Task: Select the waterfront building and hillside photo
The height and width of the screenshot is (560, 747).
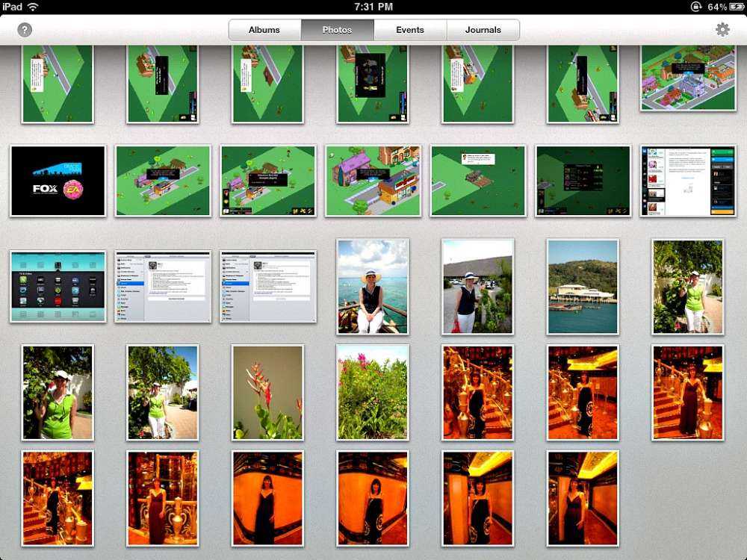Action: click(582, 286)
